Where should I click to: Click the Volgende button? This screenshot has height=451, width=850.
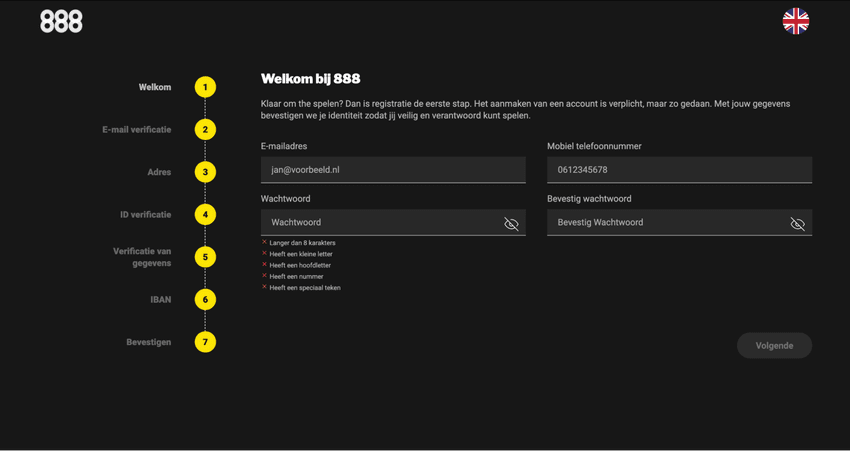point(774,345)
